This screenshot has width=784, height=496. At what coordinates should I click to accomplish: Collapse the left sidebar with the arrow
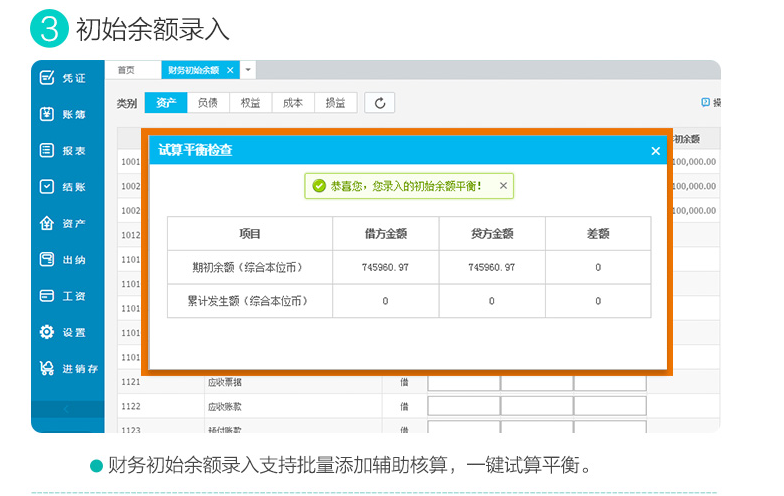pos(67,409)
